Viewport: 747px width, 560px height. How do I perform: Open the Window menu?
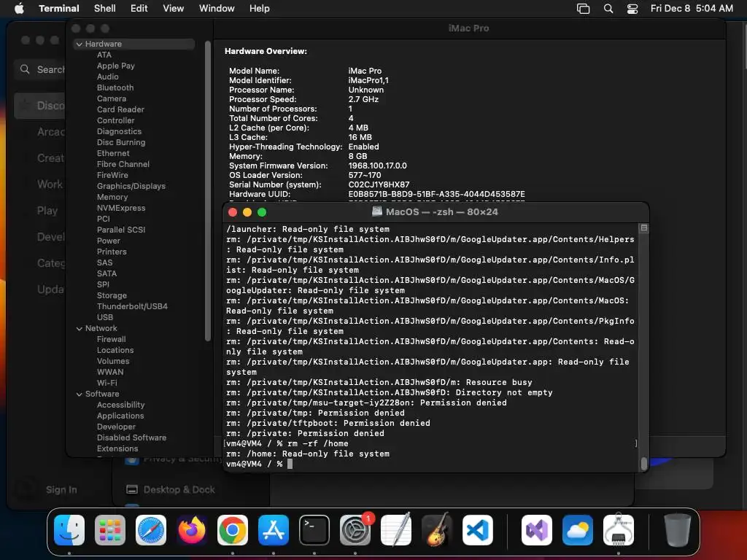217,9
